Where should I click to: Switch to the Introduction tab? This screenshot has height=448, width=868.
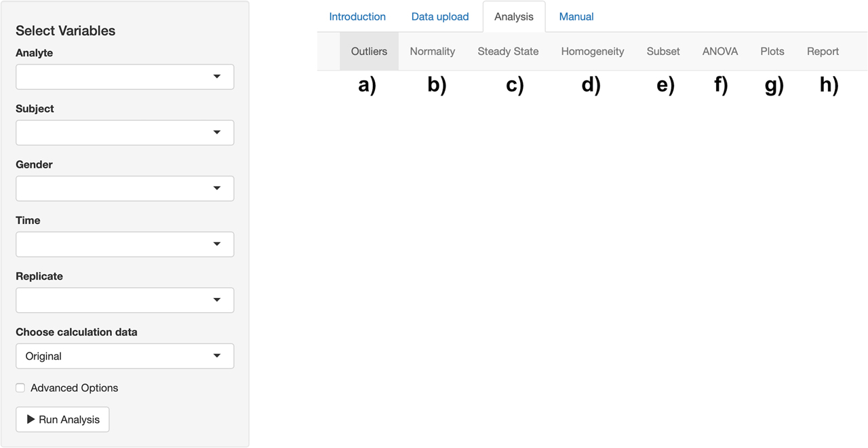(357, 16)
